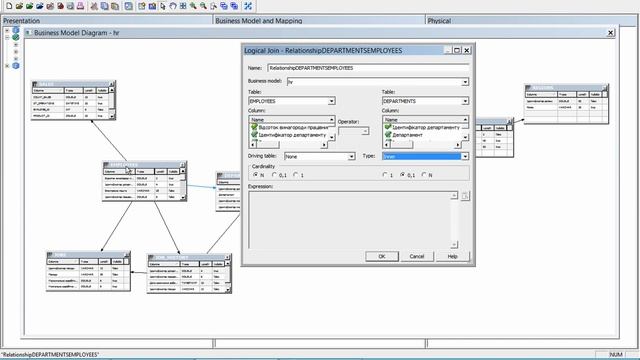
Task: Click the EMPLOYEES table header icon in diagram
Action: tap(106, 164)
